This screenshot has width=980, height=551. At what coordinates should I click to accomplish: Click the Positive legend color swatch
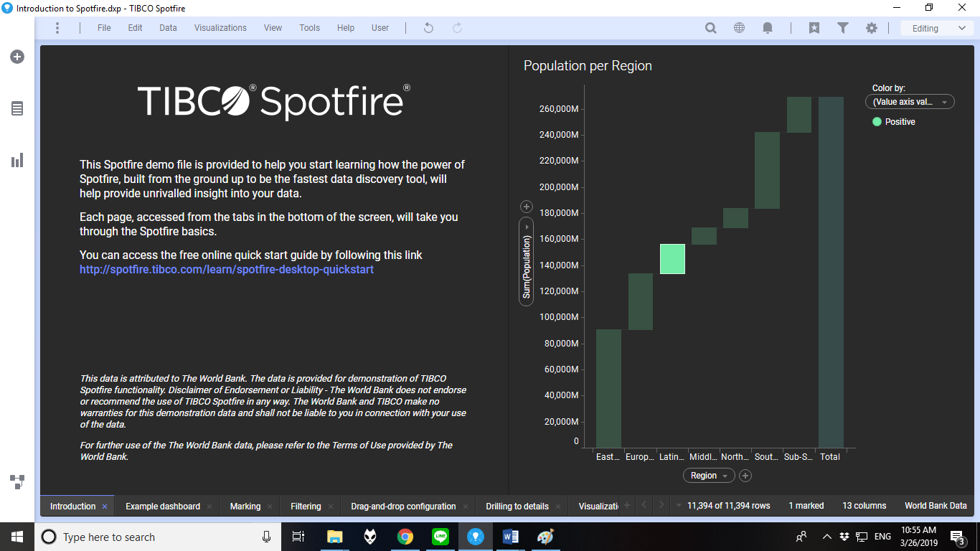pyautogui.click(x=877, y=122)
